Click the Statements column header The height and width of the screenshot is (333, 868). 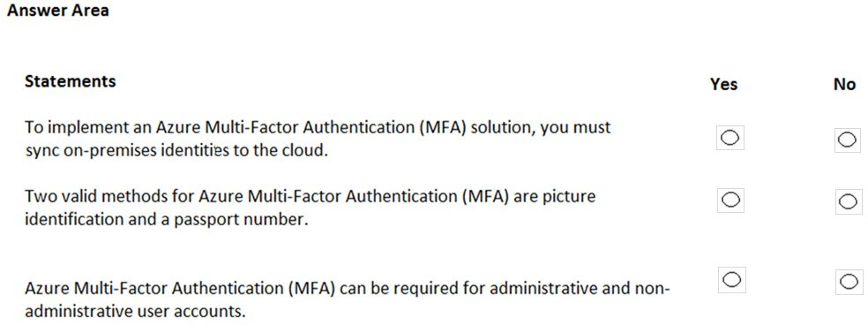click(71, 81)
